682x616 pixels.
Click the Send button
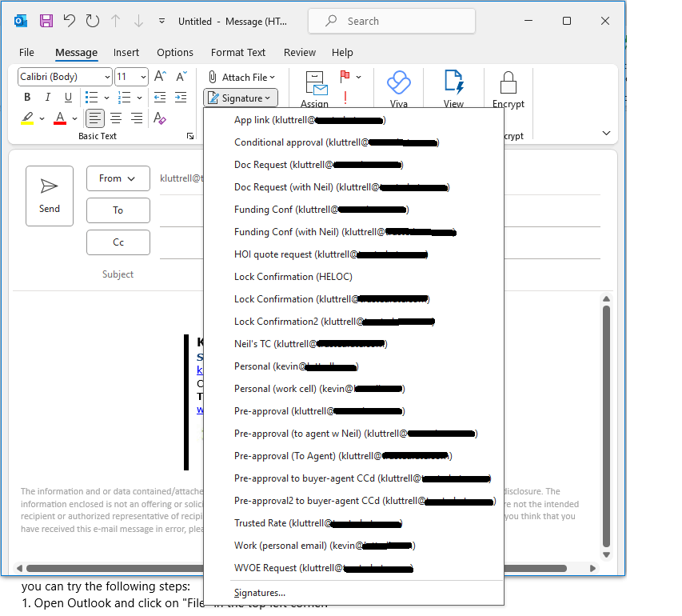coord(49,196)
